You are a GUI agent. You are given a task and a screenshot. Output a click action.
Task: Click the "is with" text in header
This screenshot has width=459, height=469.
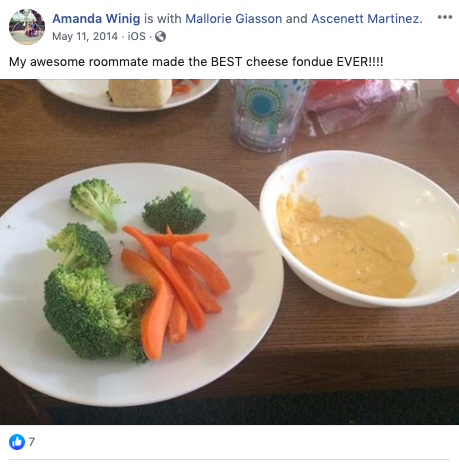tap(163, 19)
